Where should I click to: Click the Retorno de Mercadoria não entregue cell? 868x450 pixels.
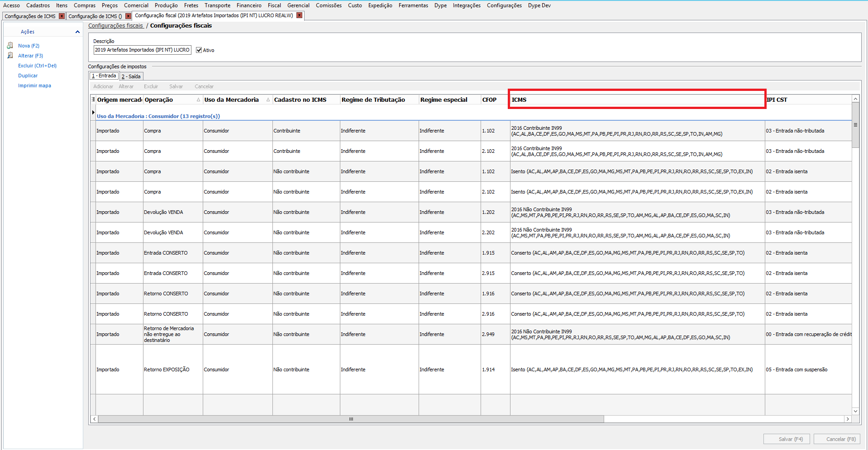pyautogui.click(x=173, y=334)
